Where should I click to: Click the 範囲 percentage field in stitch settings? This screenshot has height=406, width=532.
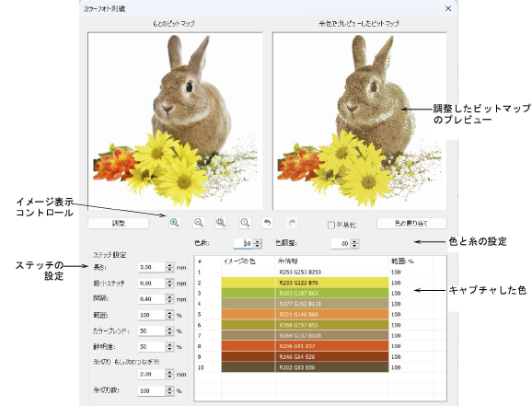pos(152,315)
